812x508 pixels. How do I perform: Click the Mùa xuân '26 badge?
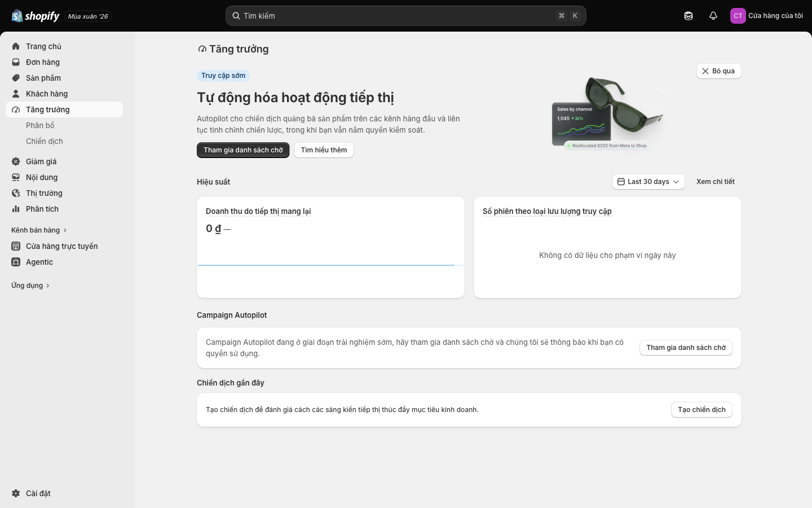(88, 16)
